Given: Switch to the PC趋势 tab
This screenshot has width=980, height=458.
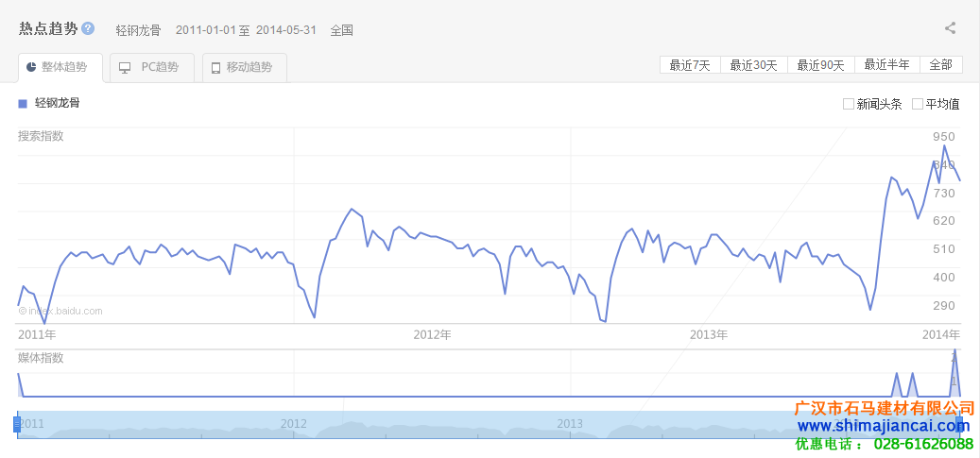Looking at the screenshot, I should coord(152,67).
